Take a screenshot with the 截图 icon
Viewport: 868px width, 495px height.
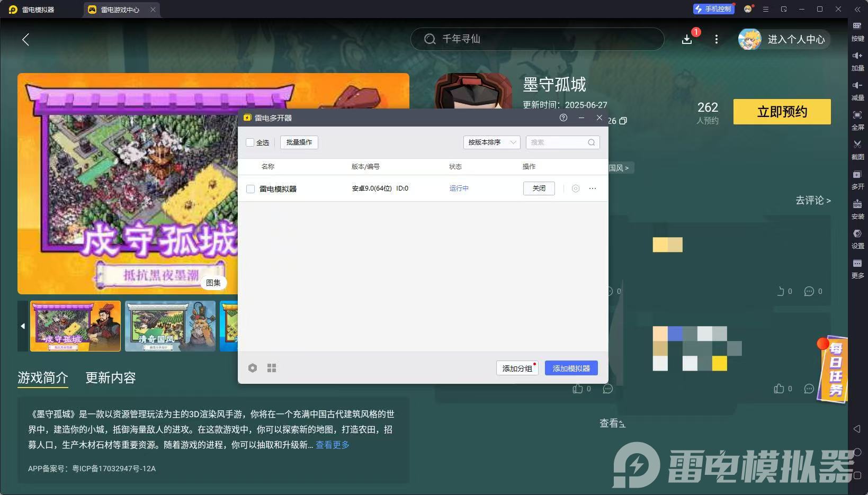point(857,150)
